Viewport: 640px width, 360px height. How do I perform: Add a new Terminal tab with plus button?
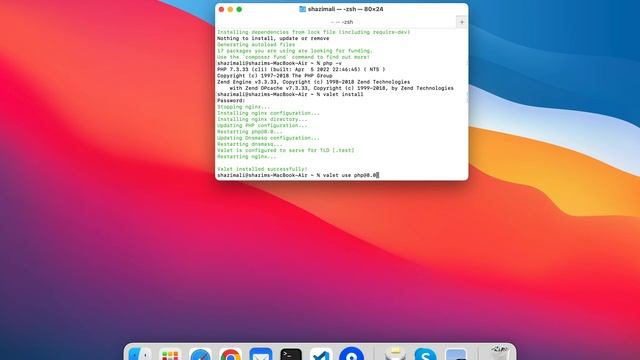pos(462,22)
